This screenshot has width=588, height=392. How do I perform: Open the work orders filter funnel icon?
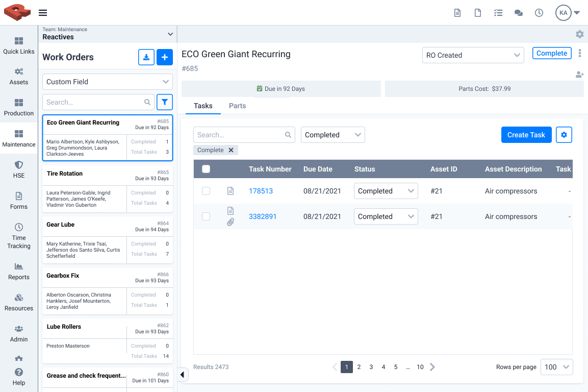click(x=164, y=102)
